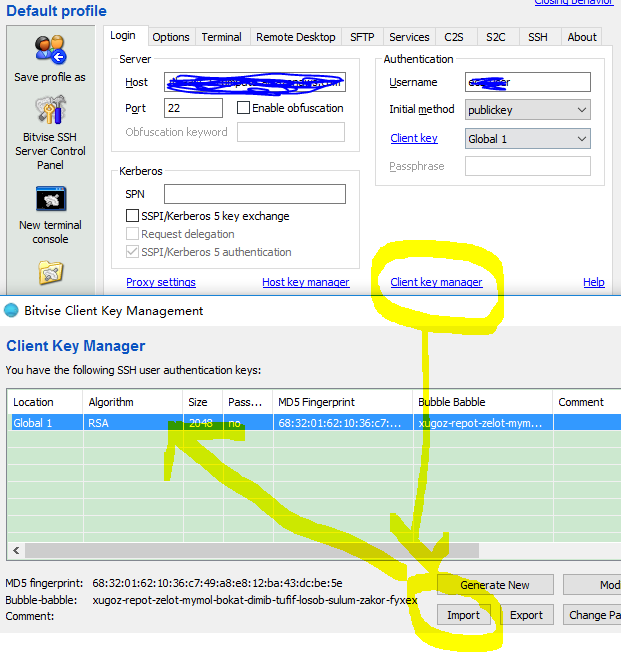Expand the Initial method publickey dropdown
This screenshot has width=621, height=652.
pos(527,110)
